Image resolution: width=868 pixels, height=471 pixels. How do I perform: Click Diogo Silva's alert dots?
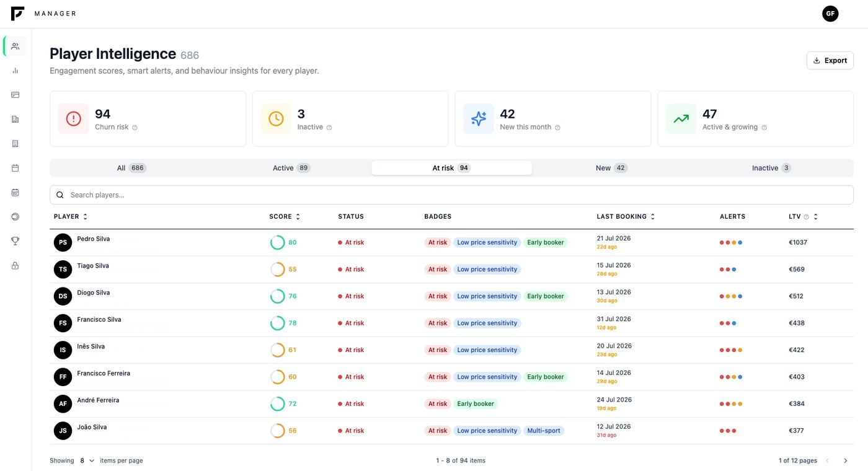click(731, 296)
